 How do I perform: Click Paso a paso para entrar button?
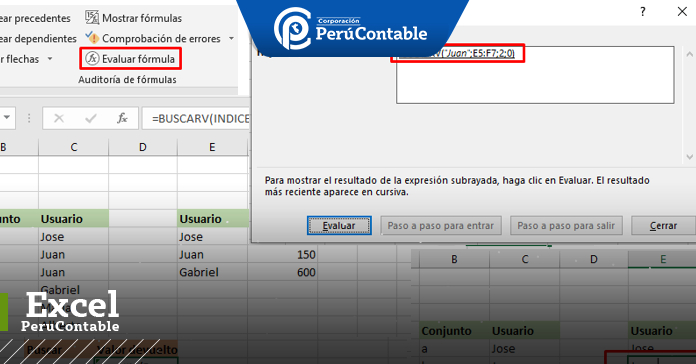[441, 226]
